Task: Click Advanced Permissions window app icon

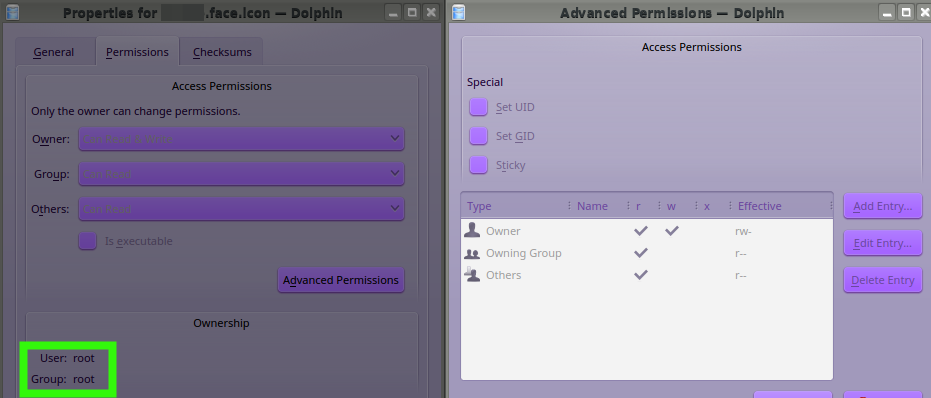Action: pyautogui.click(x=458, y=12)
